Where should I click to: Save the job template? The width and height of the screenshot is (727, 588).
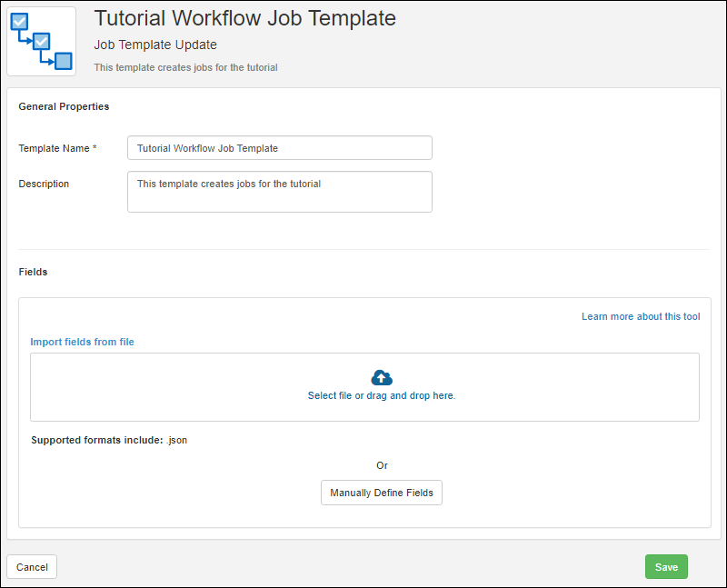pos(666,567)
